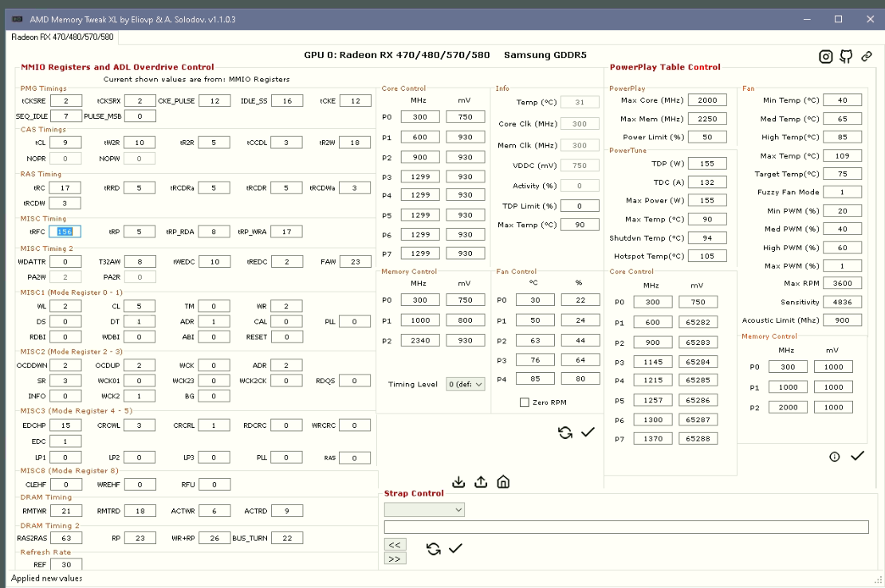Click the tRC field showing 17
885x588 pixels.
tap(65, 188)
